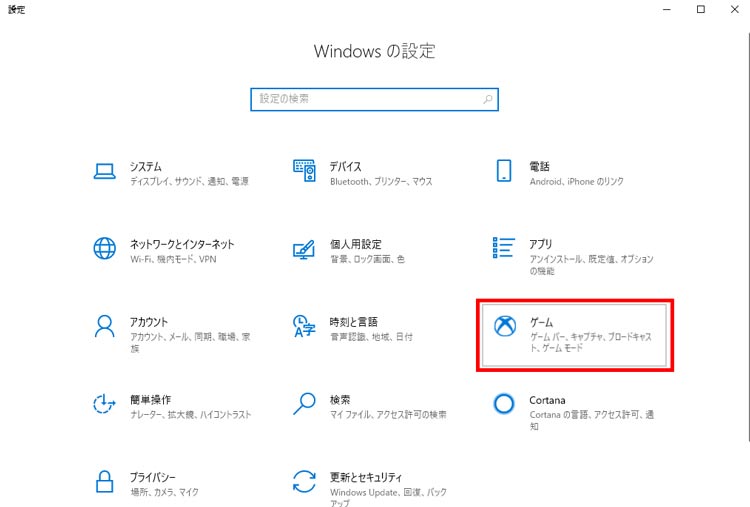The image size is (750, 507).
Task: Open the システム laptop icon
Action: [104, 171]
